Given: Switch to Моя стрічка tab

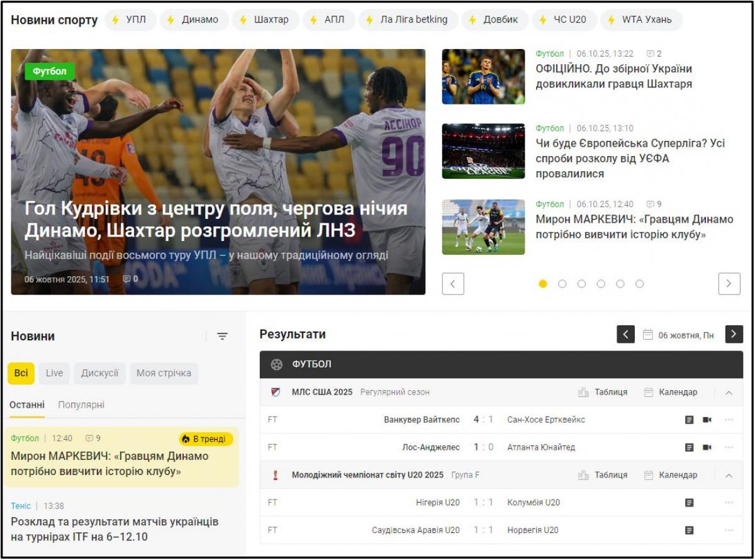Looking at the screenshot, I should pos(164,373).
